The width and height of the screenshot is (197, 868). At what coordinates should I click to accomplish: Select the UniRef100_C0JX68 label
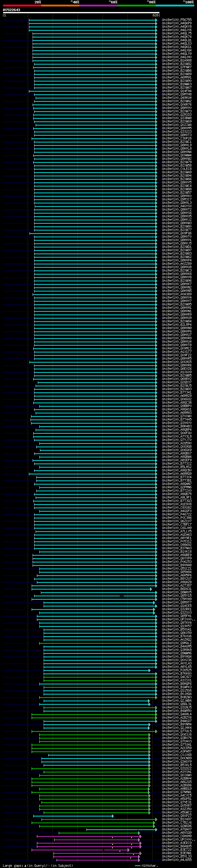click(177, 755)
